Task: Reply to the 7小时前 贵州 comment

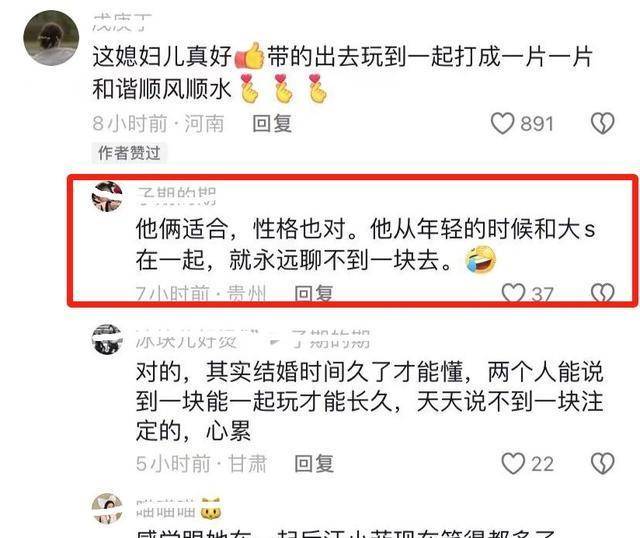Action: click(x=313, y=293)
